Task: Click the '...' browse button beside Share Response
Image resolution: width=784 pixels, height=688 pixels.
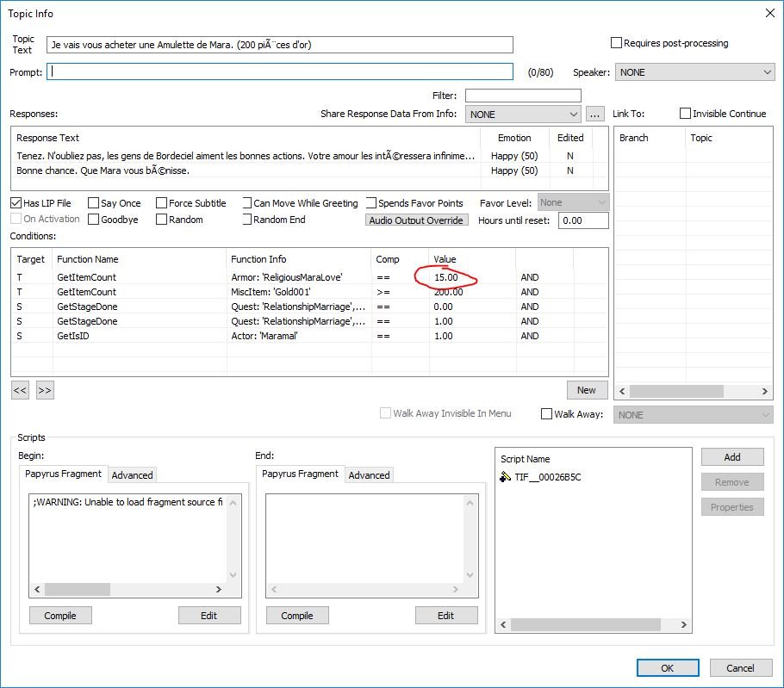Action: 595,114
